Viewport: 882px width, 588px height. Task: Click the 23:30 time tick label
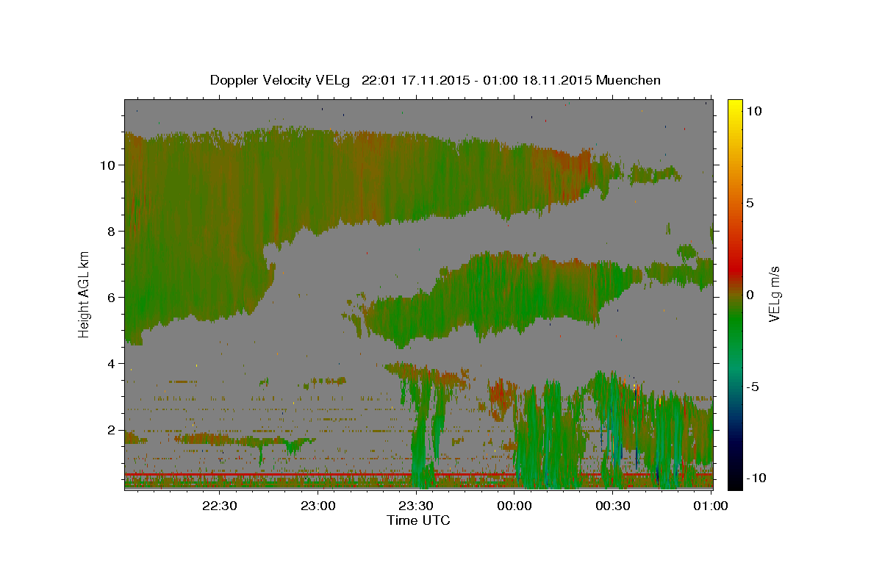tap(415, 506)
